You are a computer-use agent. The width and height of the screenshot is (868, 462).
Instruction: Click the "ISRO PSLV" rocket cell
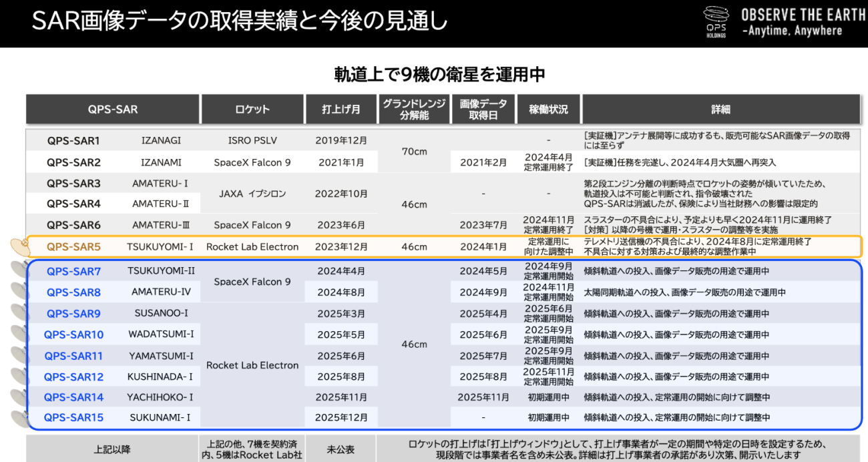tap(252, 141)
